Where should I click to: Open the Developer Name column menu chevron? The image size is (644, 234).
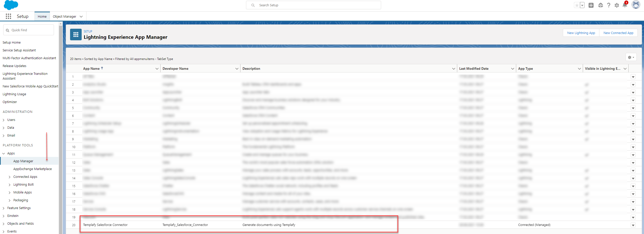point(237,69)
